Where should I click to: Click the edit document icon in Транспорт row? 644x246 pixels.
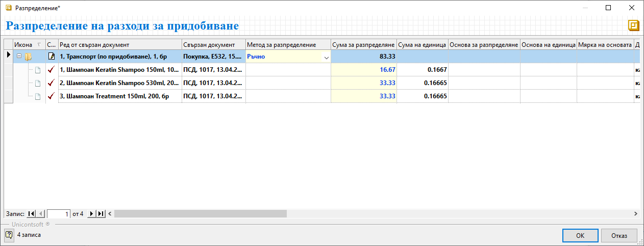coord(51,57)
